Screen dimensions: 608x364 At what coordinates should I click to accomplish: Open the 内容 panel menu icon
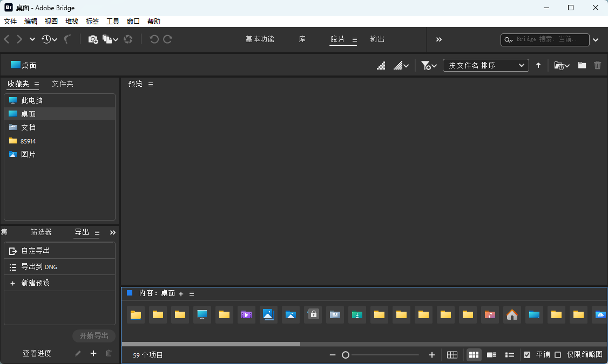(x=192, y=294)
